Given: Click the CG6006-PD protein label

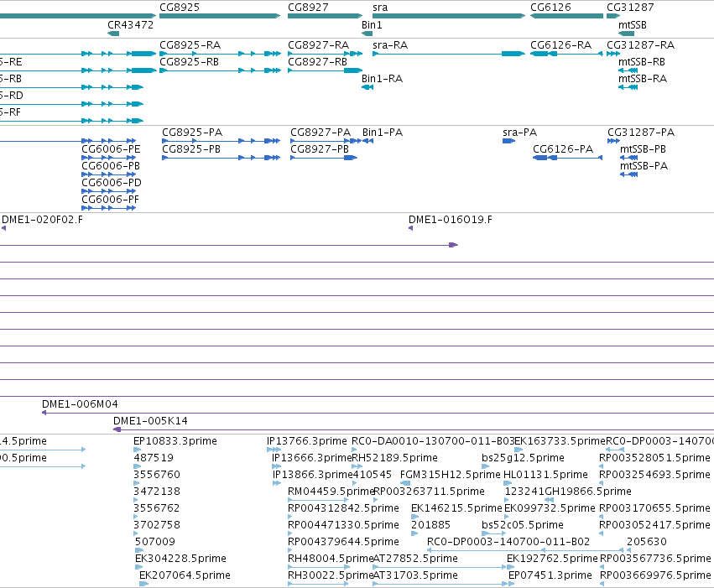Looking at the screenshot, I should pos(112,183).
